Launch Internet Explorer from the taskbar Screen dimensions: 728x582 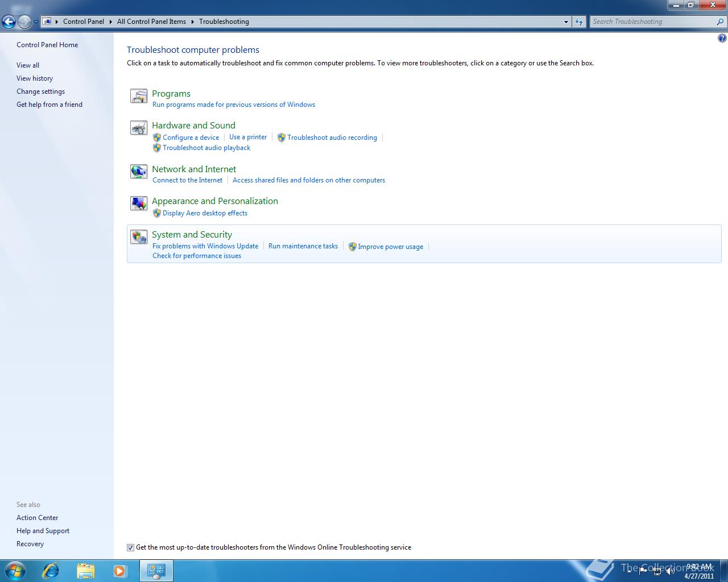pos(51,571)
